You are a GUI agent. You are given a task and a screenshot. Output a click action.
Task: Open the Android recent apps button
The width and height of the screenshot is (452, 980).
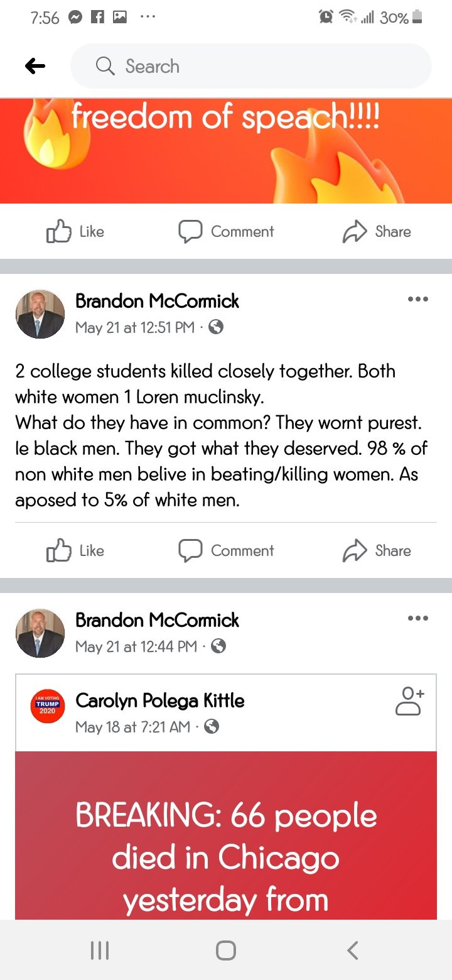tap(99, 950)
